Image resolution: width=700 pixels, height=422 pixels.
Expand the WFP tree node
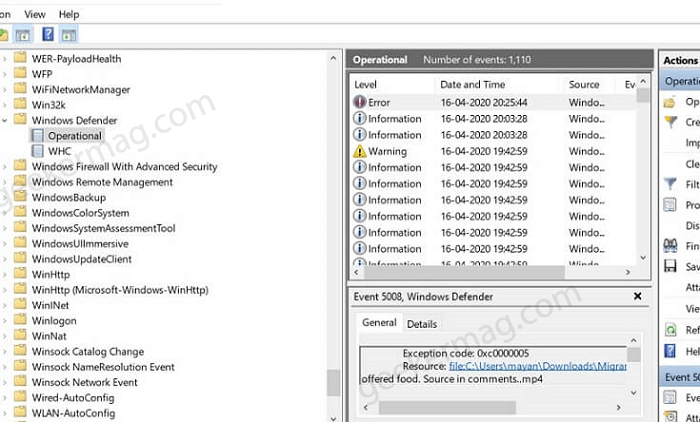point(4,74)
